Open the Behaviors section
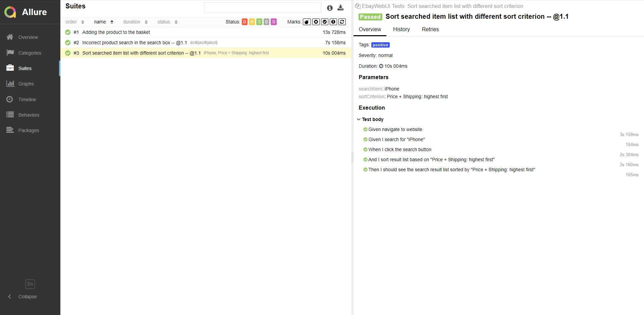Screen dimensions: 644x315 pos(29,115)
